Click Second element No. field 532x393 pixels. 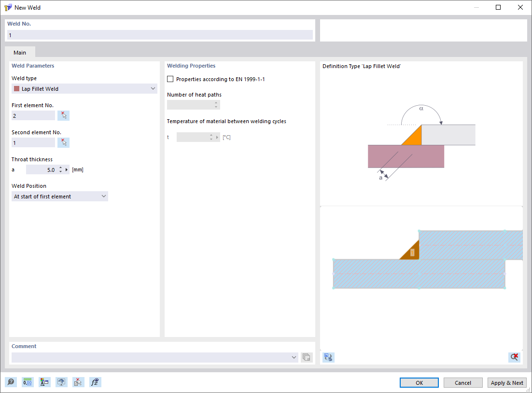click(33, 143)
